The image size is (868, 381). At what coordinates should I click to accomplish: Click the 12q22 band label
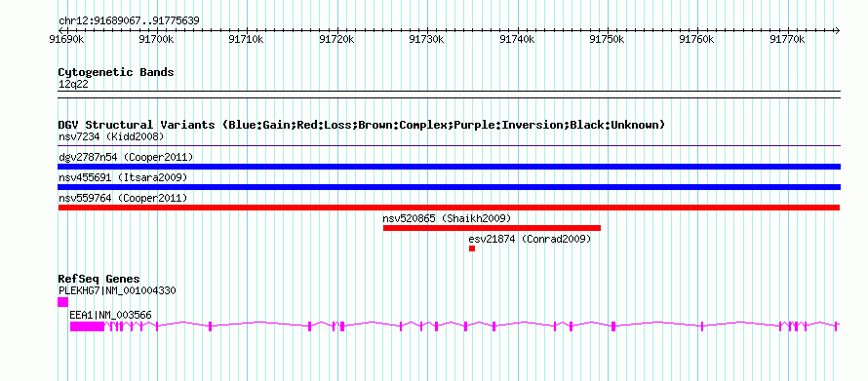click(x=73, y=85)
